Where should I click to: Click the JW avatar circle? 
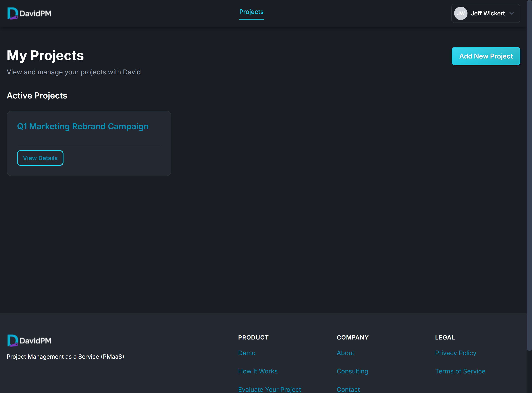tap(461, 13)
